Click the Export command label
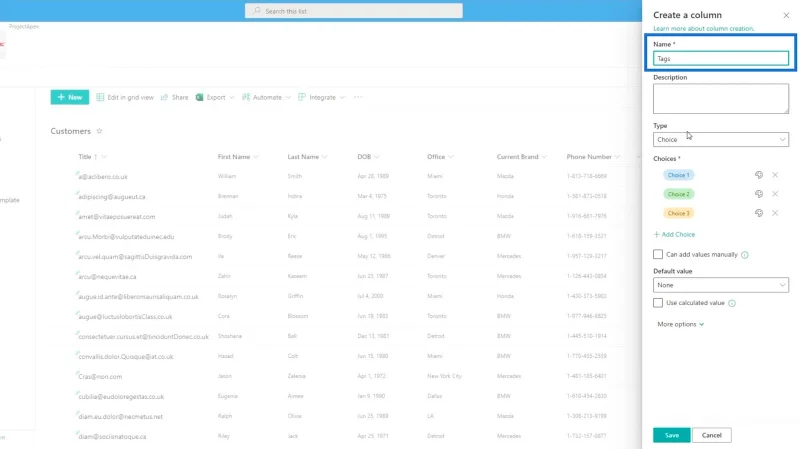The width and height of the screenshot is (800, 449). [216, 97]
